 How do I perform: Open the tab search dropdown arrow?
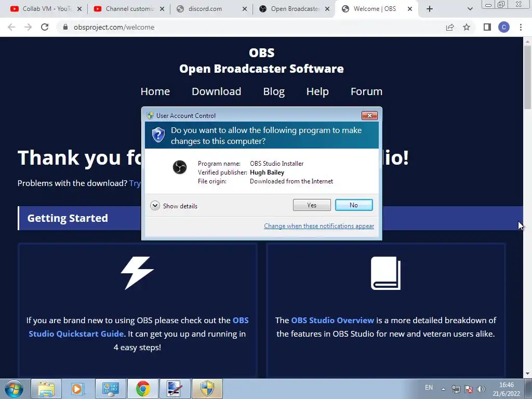click(x=470, y=9)
